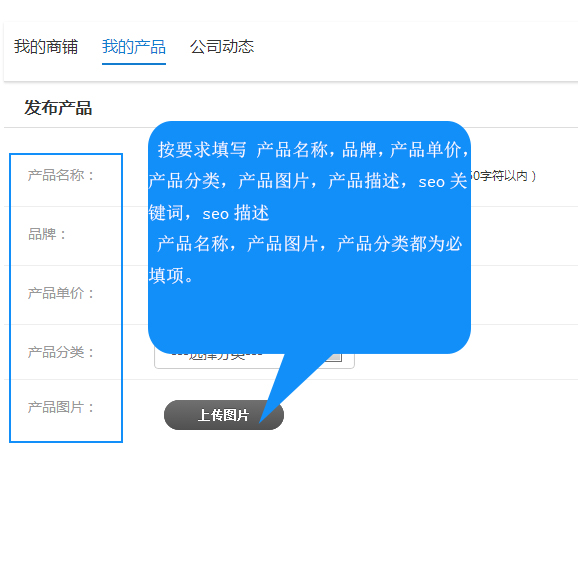This screenshot has width=578, height=562.
Task: Click tooltip text 键词, seo 描述
Action: [209, 213]
